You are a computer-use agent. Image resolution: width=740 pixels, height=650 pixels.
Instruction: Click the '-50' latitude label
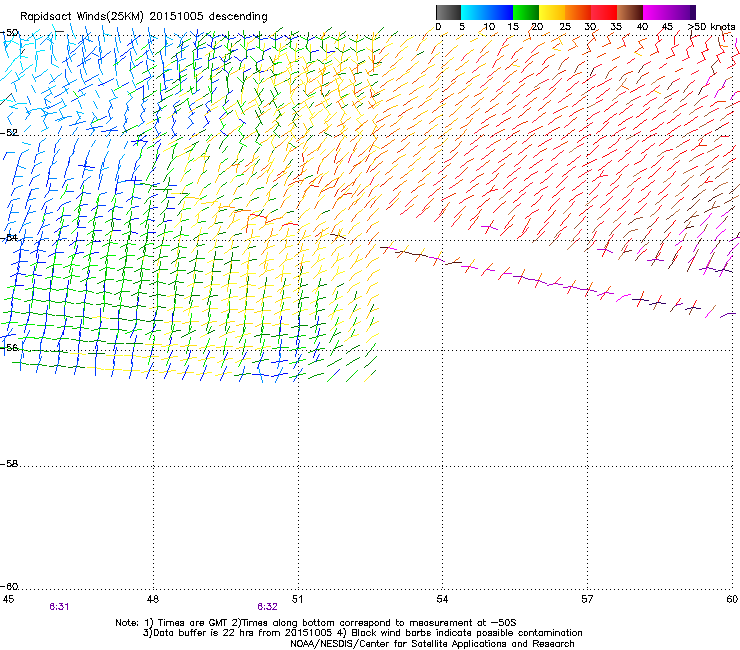click(10, 33)
